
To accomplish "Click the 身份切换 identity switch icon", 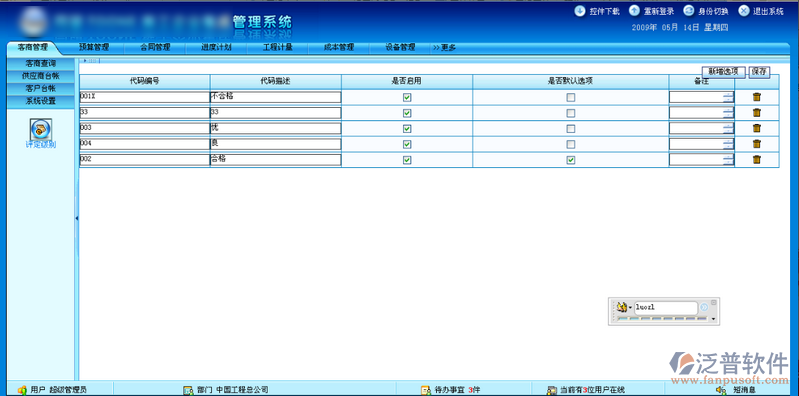I will (689, 11).
